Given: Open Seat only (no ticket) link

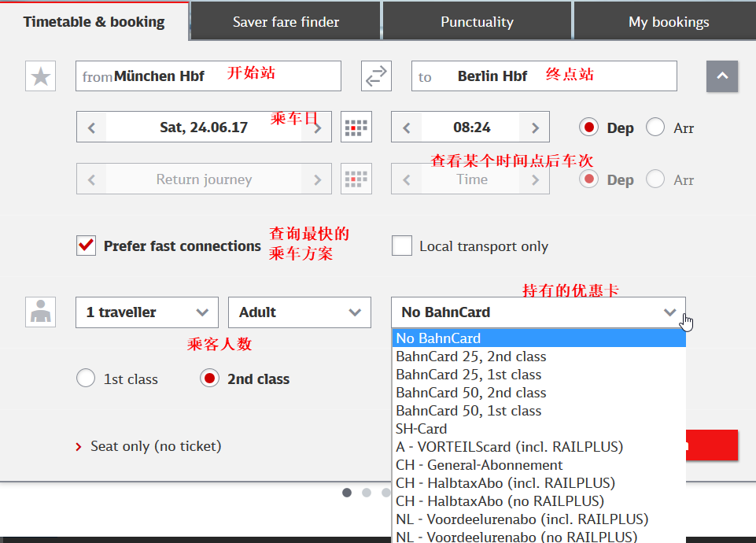Looking at the screenshot, I should point(156,446).
